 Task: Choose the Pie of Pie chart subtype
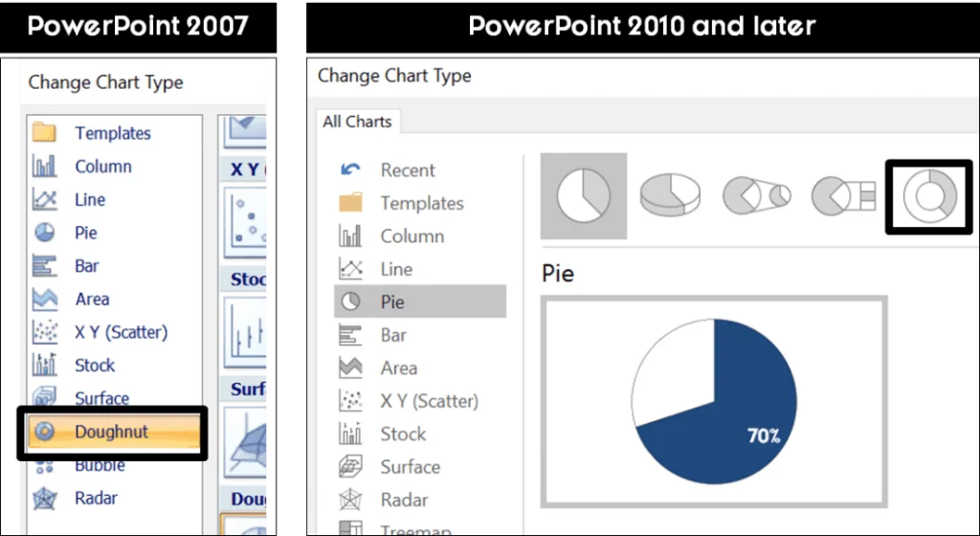756,195
